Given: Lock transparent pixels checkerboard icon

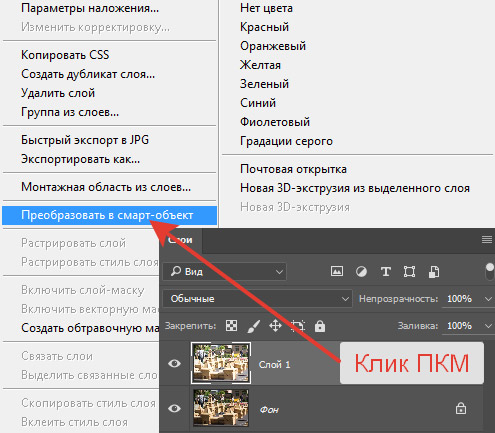Looking at the screenshot, I should 231,326.
